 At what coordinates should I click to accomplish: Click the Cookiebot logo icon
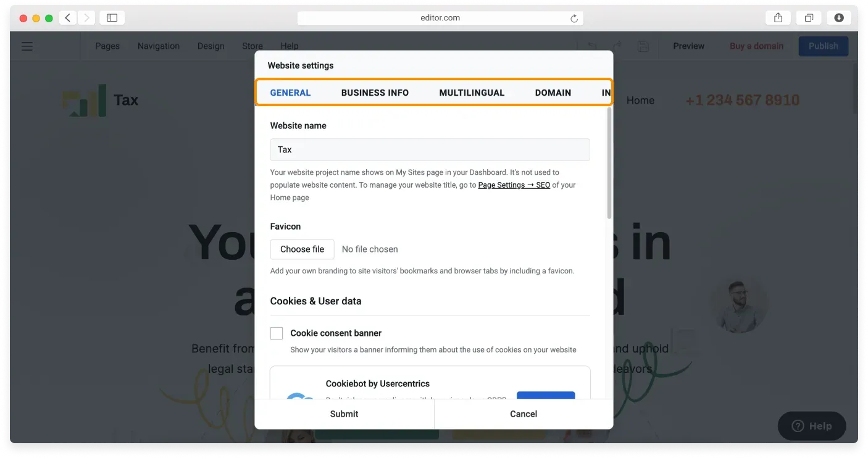coord(301,396)
